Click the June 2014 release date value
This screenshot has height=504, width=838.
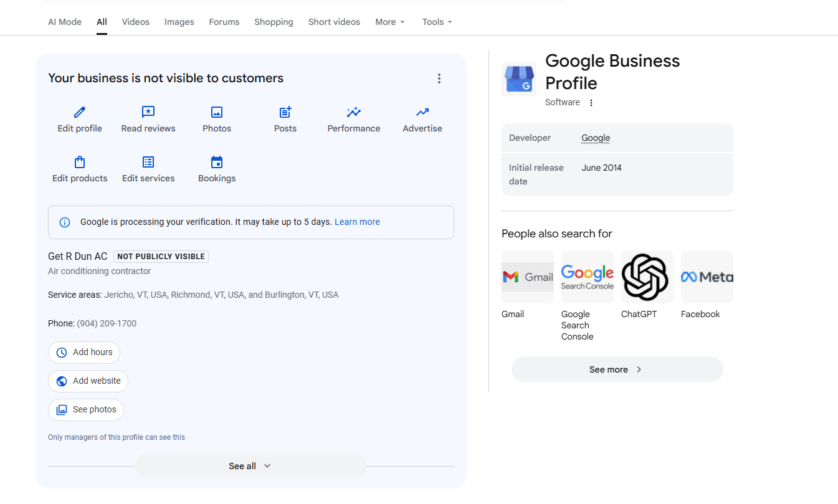point(601,168)
